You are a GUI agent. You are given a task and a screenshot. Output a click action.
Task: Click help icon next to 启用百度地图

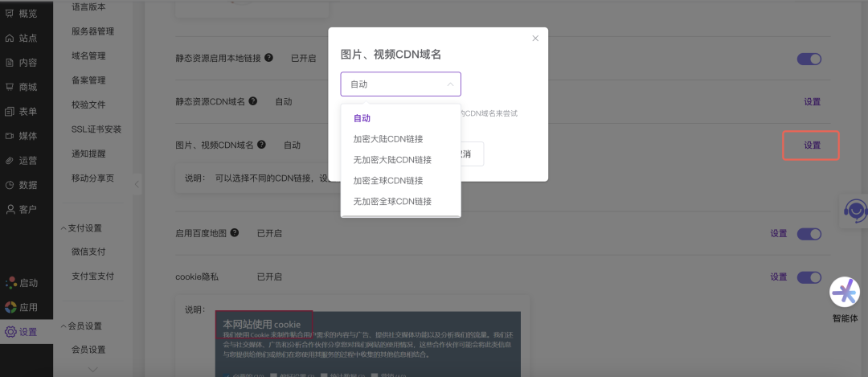(x=235, y=232)
